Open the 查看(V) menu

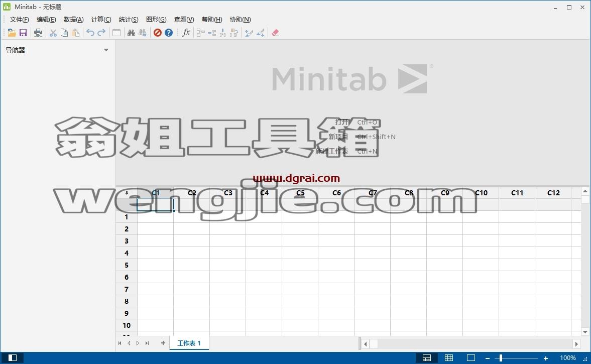tap(184, 19)
